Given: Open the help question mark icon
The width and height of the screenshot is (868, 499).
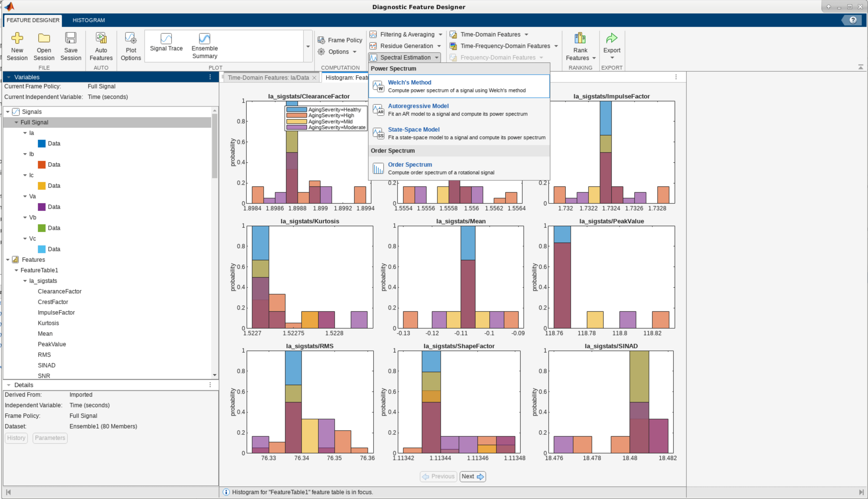Looking at the screenshot, I should coord(853,20).
